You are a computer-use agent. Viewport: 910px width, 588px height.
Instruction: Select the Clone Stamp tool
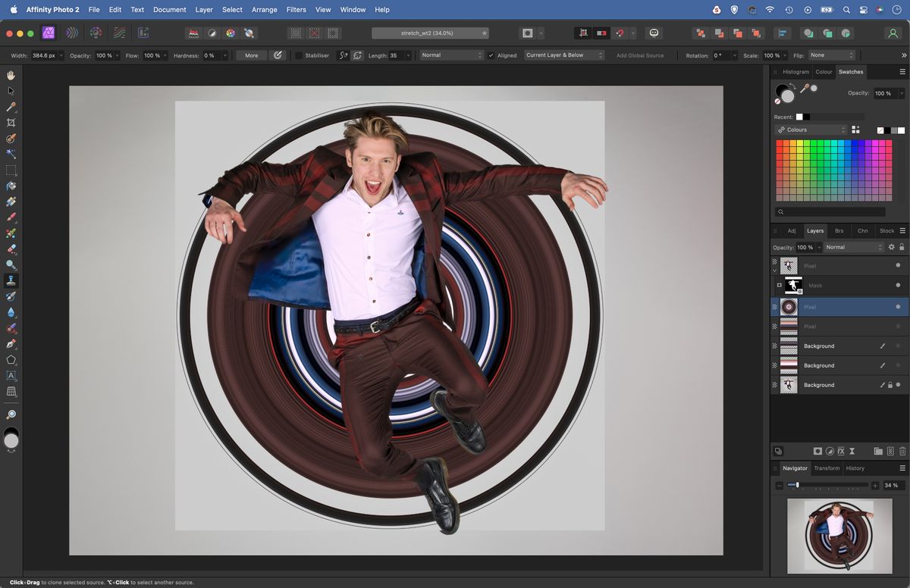tap(11, 280)
